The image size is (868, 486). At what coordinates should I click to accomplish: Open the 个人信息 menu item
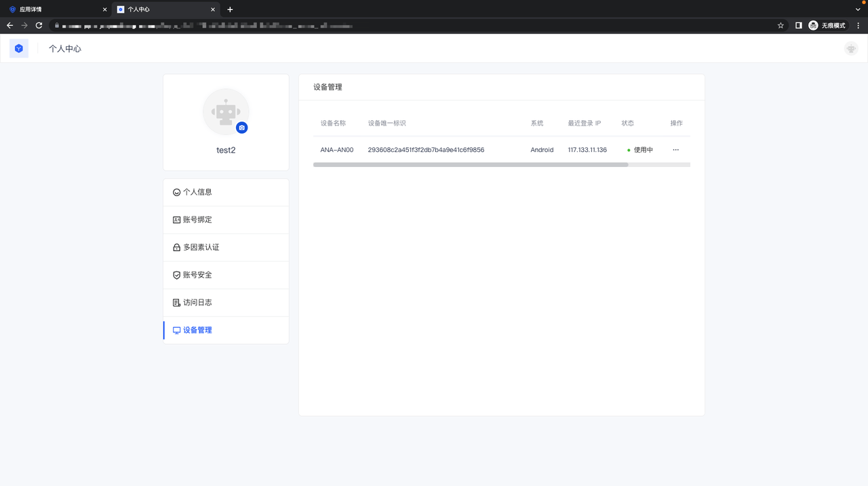197,192
